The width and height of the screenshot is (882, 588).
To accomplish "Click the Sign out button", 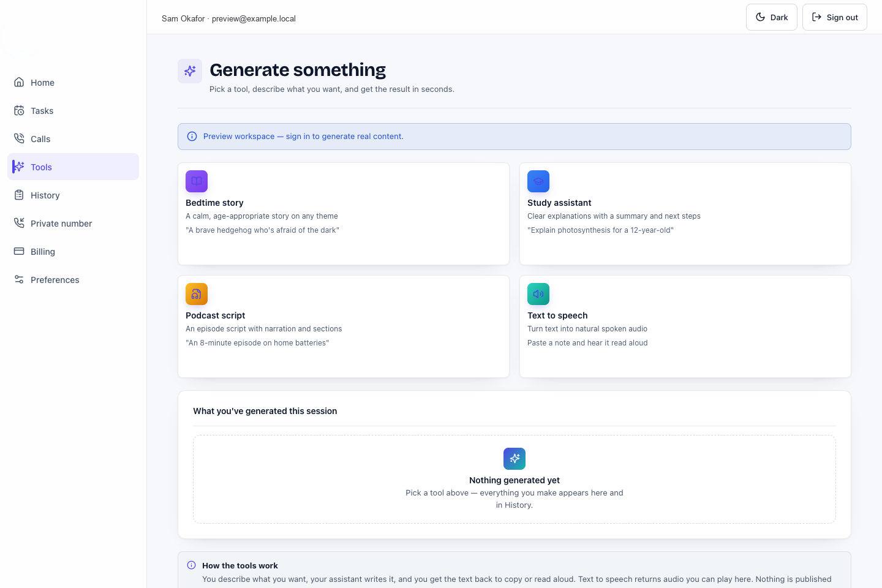I will point(835,17).
